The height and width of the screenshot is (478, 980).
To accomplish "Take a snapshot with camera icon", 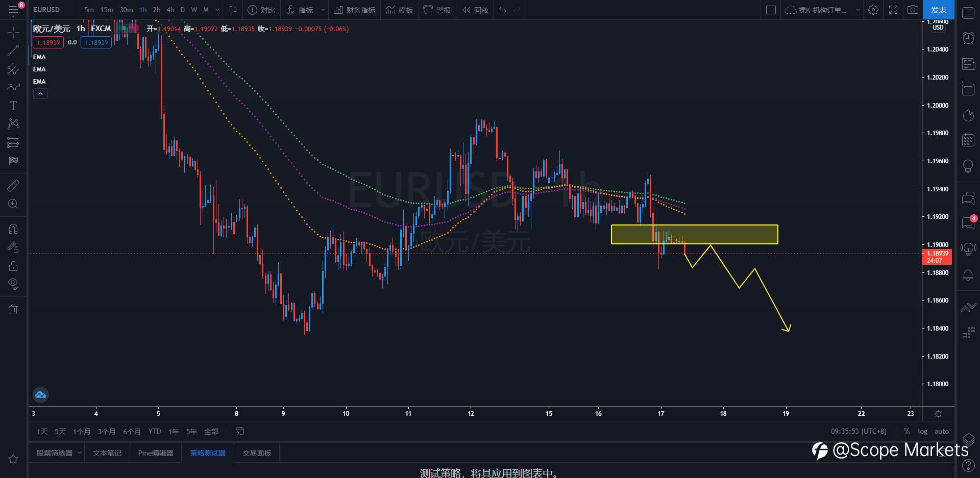I will (913, 10).
